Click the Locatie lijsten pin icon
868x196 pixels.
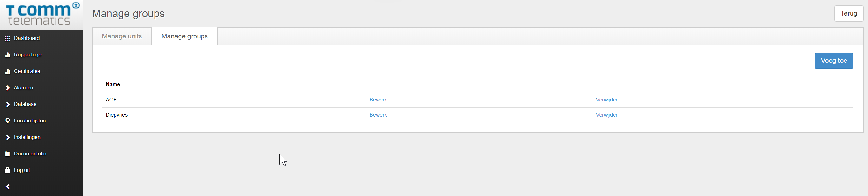click(x=7, y=121)
